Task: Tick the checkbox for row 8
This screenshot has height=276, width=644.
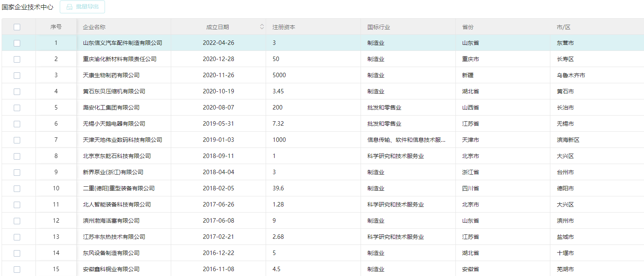Action: (x=17, y=156)
